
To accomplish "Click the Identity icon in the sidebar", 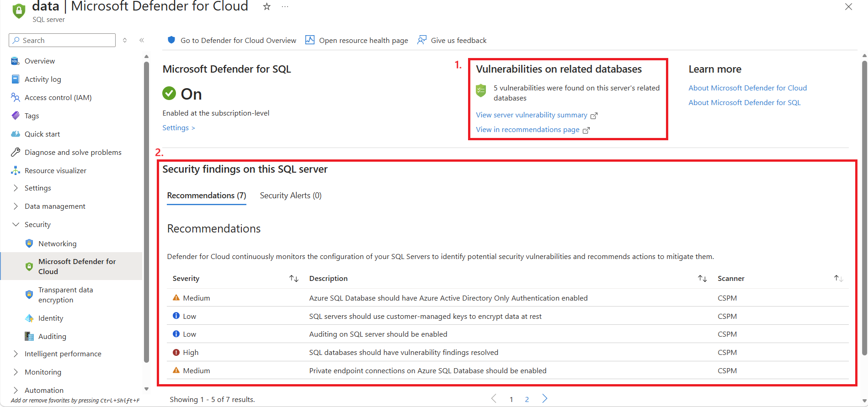I will (x=29, y=318).
